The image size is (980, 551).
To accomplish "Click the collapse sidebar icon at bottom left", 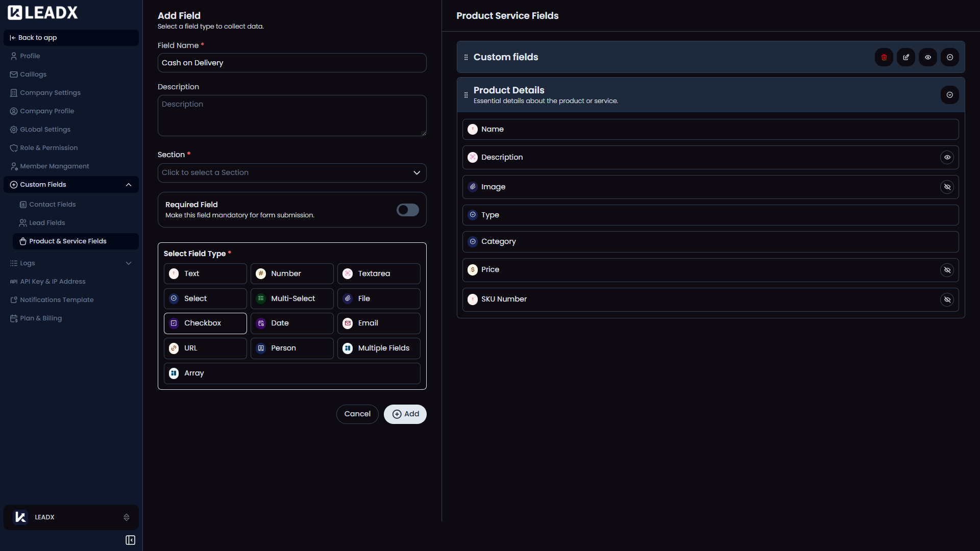I will [130, 540].
